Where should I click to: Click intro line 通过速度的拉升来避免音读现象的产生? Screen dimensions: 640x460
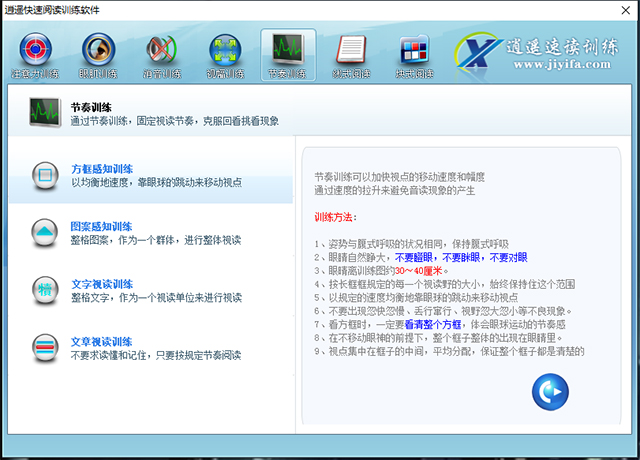tap(395, 190)
